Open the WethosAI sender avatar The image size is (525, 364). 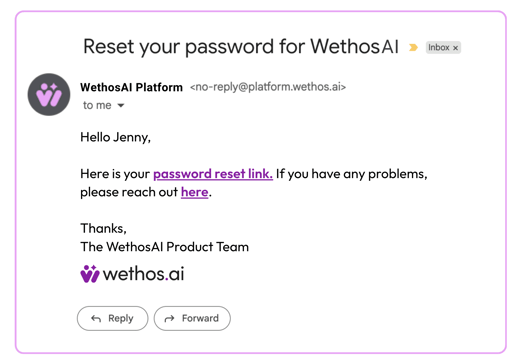(x=49, y=94)
